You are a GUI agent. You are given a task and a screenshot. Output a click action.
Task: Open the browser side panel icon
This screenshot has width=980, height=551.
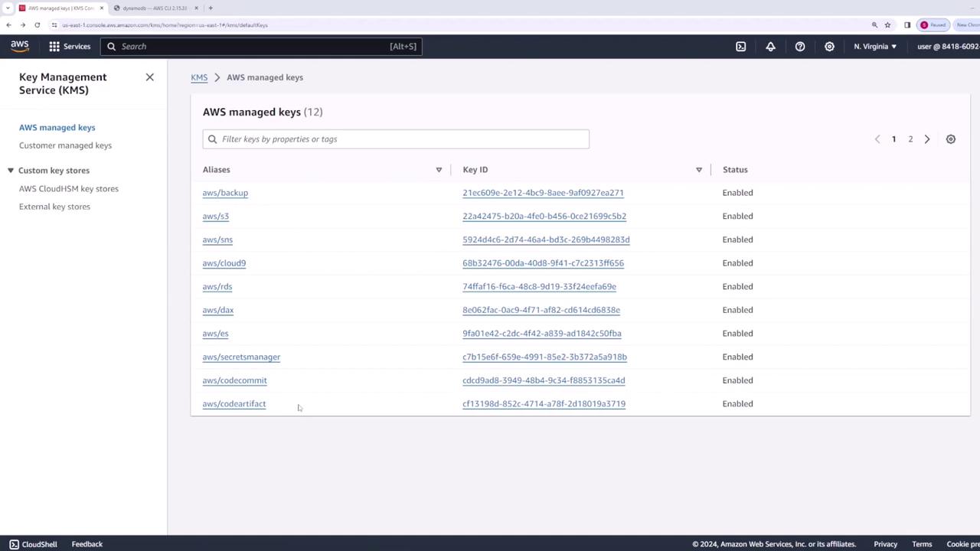907,25
